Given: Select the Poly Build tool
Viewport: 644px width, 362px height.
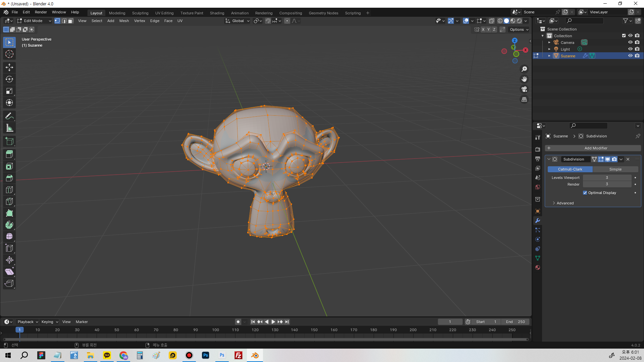Looking at the screenshot, I should tap(9, 213).
